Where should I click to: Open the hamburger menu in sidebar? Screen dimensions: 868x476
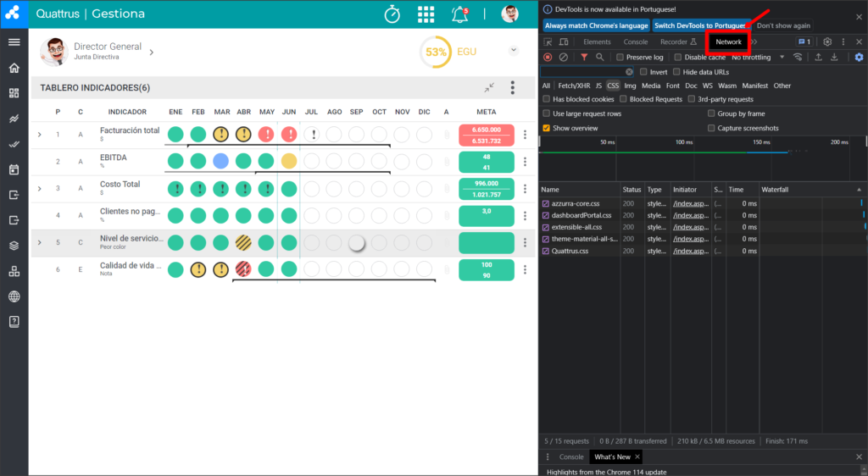tap(14, 42)
